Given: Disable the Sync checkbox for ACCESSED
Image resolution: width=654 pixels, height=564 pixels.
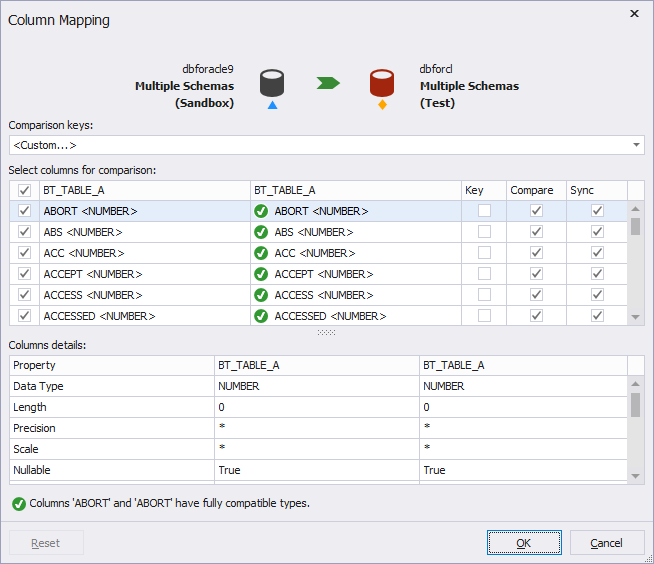Looking at the screenshot, I should tap(597, 315).
